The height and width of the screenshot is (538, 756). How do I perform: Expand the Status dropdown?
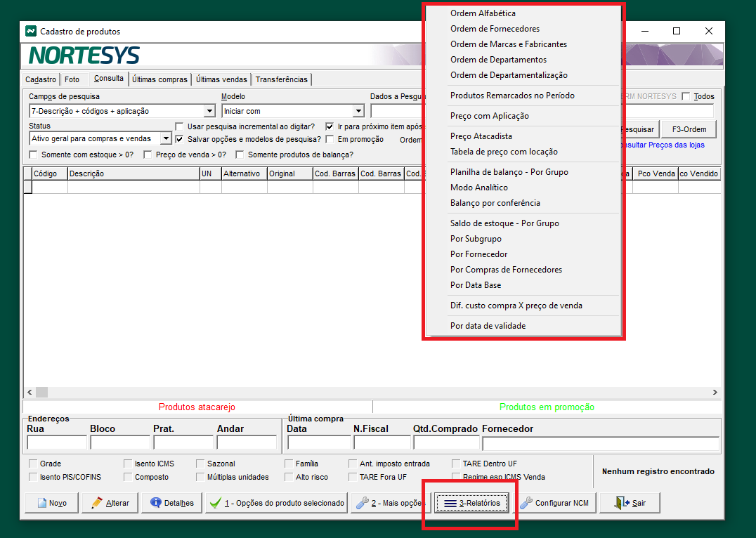pyautogui.click(x=166, y=139)
